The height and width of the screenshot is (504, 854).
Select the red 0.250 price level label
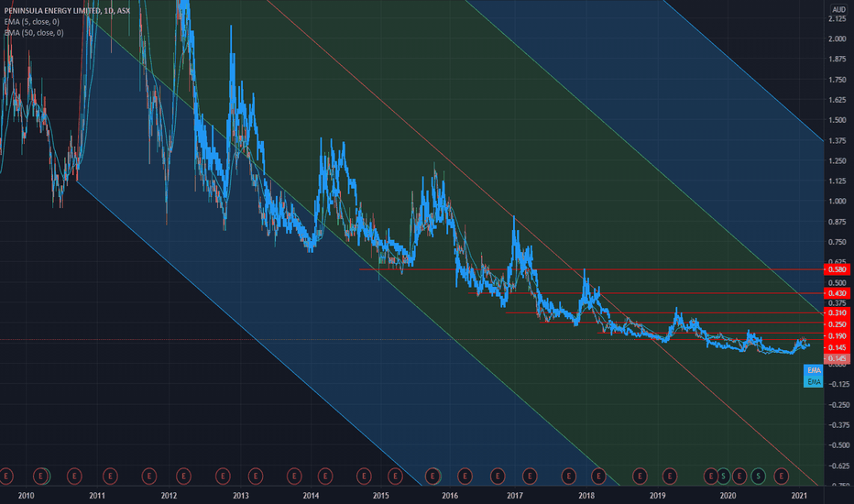click(x=838, y=324)
